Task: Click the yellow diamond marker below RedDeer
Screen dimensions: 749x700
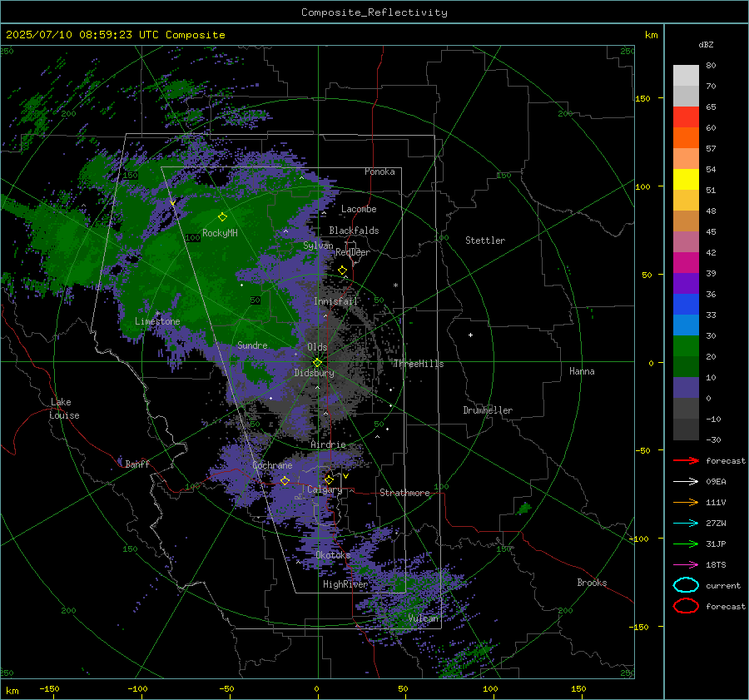Action: click(342, 271)
